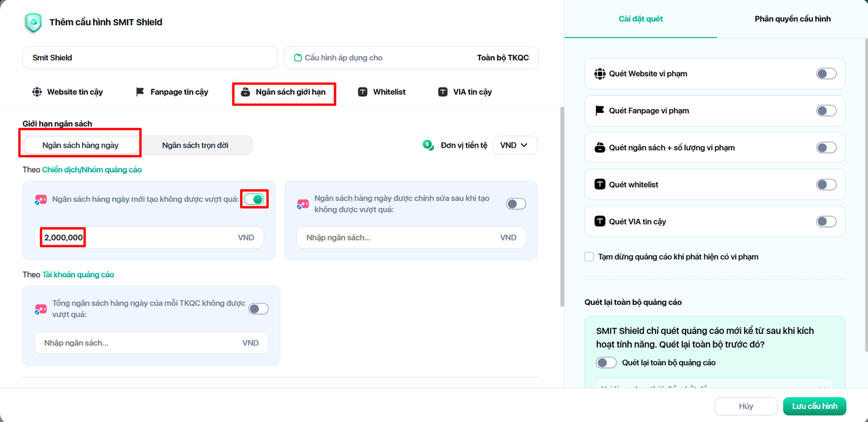The image size is (868, 422).
Task: Select Ngân sách trọn đời budget option
Action: [195, 146]
